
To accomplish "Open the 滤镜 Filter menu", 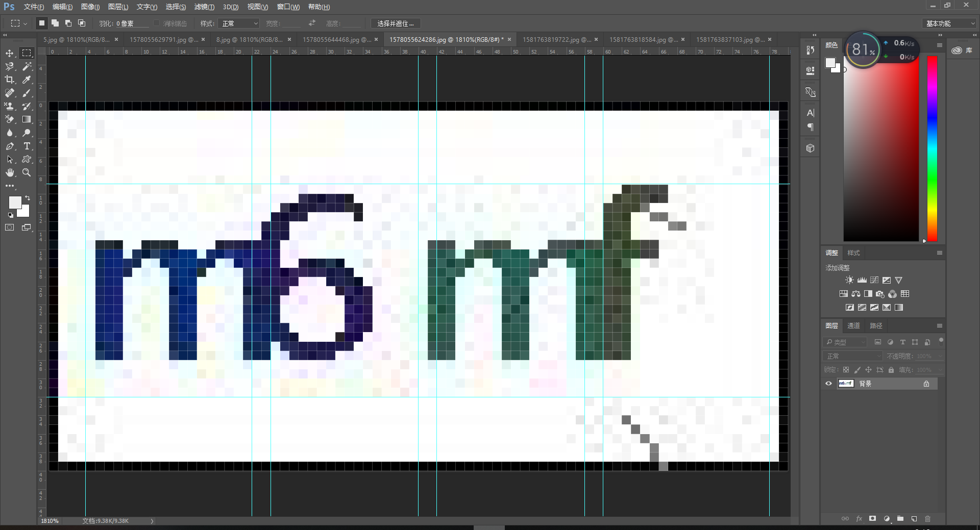I will point(204,7).
